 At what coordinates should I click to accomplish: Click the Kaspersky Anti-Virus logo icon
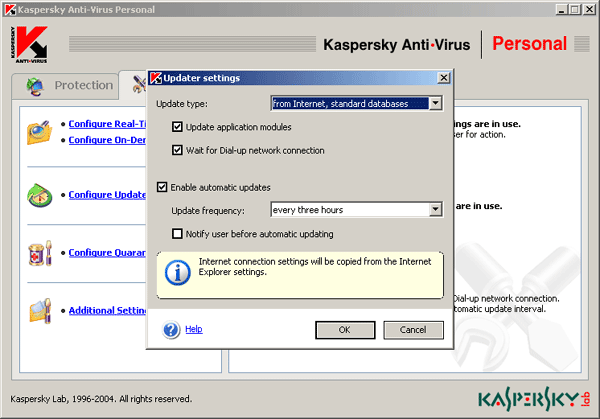pos(29,44)
